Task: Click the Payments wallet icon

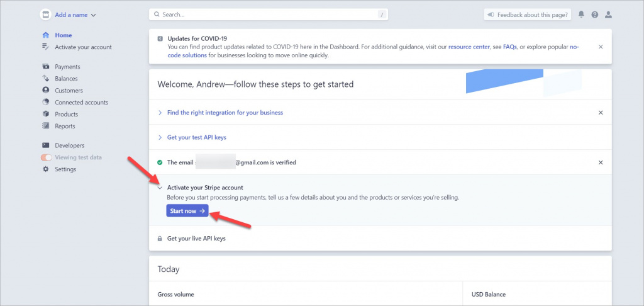Action: [46, 67]
